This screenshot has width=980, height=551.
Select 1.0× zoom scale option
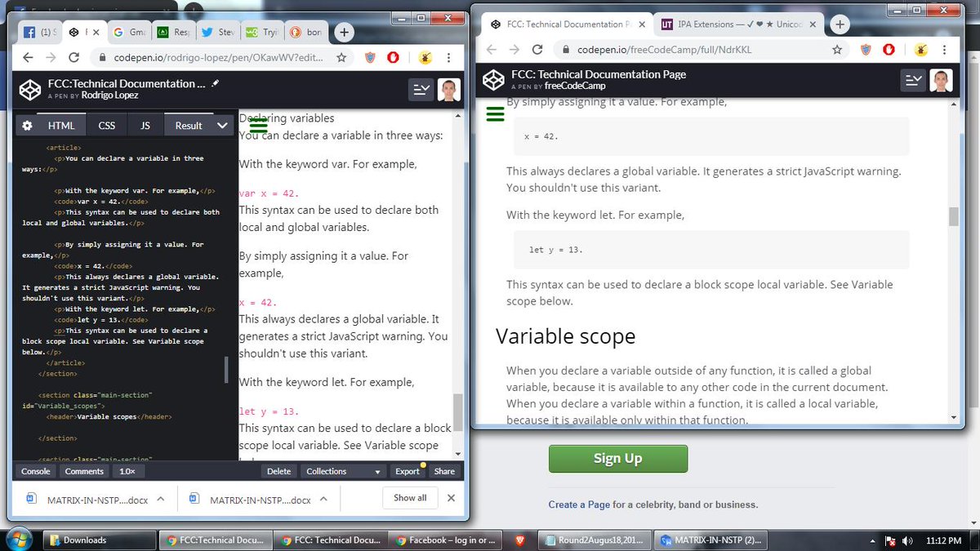click(x=127, y=471)
